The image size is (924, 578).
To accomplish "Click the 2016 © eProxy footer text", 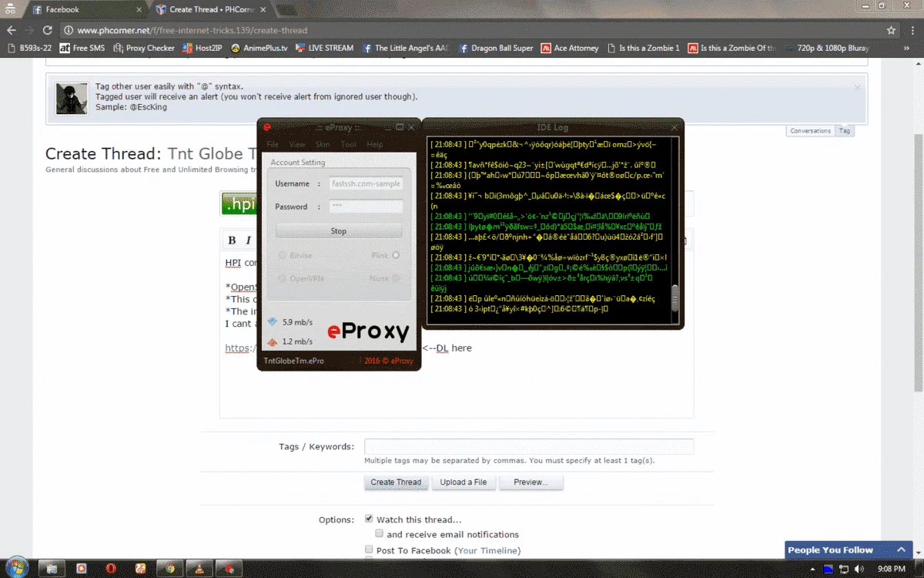I will (x=389, y=361).
